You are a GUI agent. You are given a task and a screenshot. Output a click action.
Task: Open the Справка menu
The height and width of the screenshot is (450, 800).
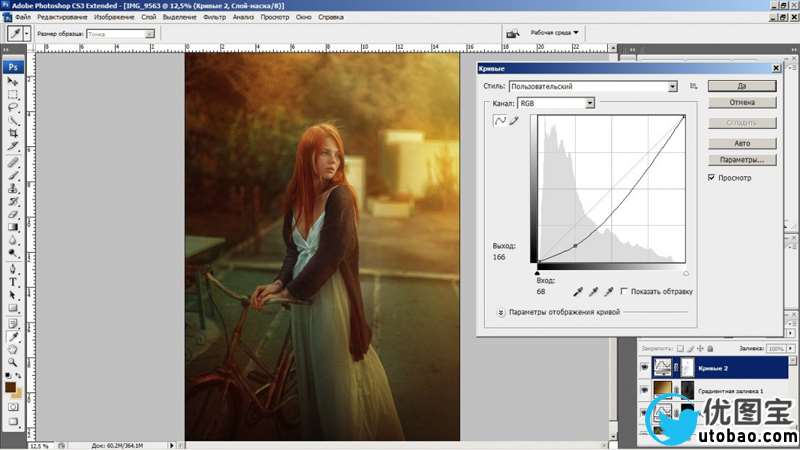(331, 17)
